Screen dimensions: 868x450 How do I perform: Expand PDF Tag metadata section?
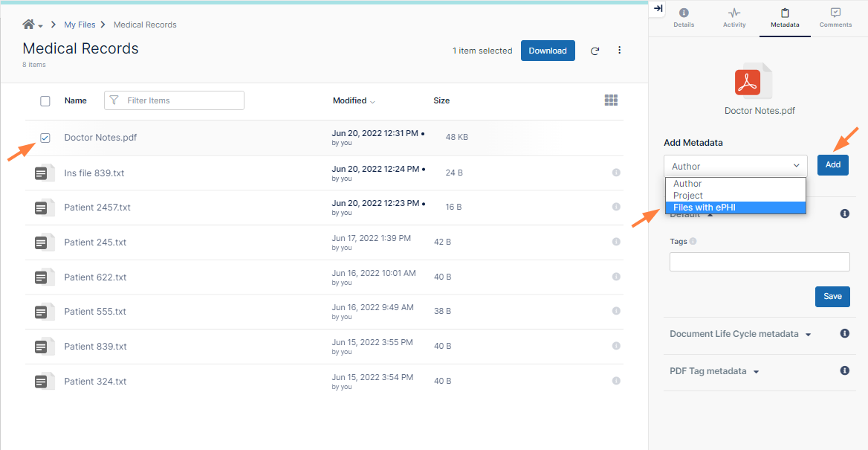click(713, 371)
